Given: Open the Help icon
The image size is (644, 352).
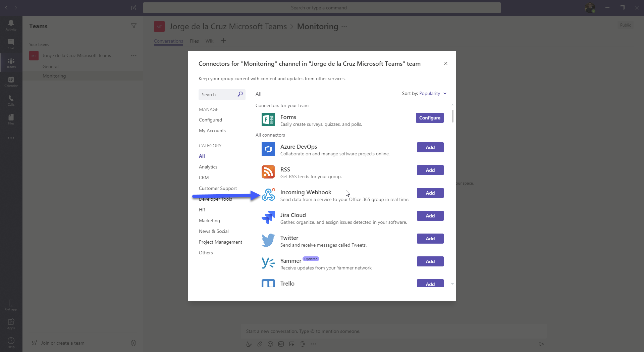Looking at the screenshot, I should pos(11,342).
